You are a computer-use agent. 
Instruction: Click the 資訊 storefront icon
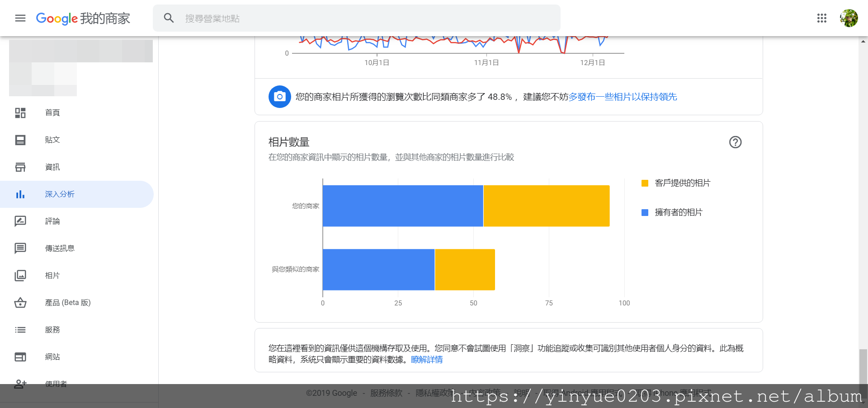(20, 167)
